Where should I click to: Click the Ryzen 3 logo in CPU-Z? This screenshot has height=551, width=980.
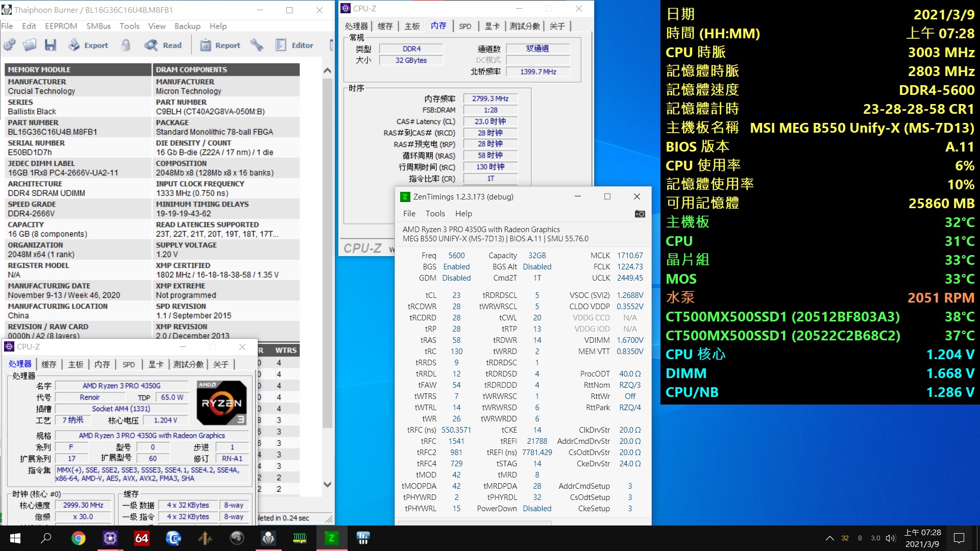pyautogui.click(x=222, y=403)
